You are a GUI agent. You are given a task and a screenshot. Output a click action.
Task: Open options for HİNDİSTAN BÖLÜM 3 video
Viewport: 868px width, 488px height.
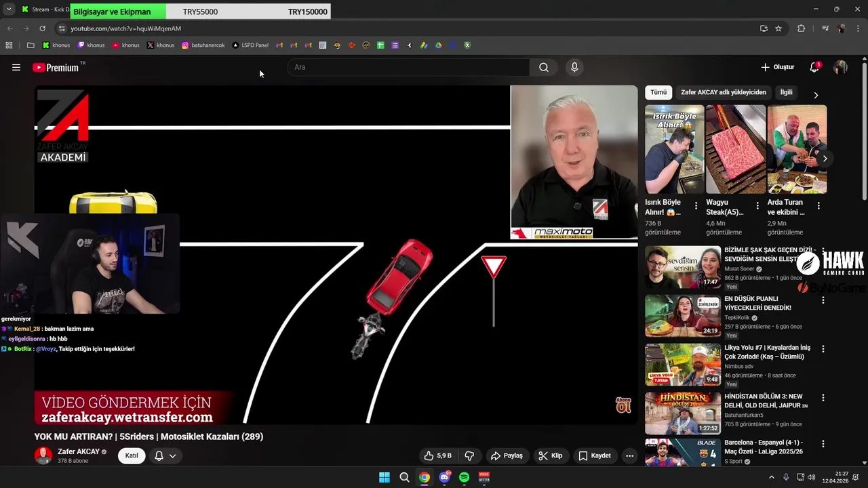tap(823, 398)
